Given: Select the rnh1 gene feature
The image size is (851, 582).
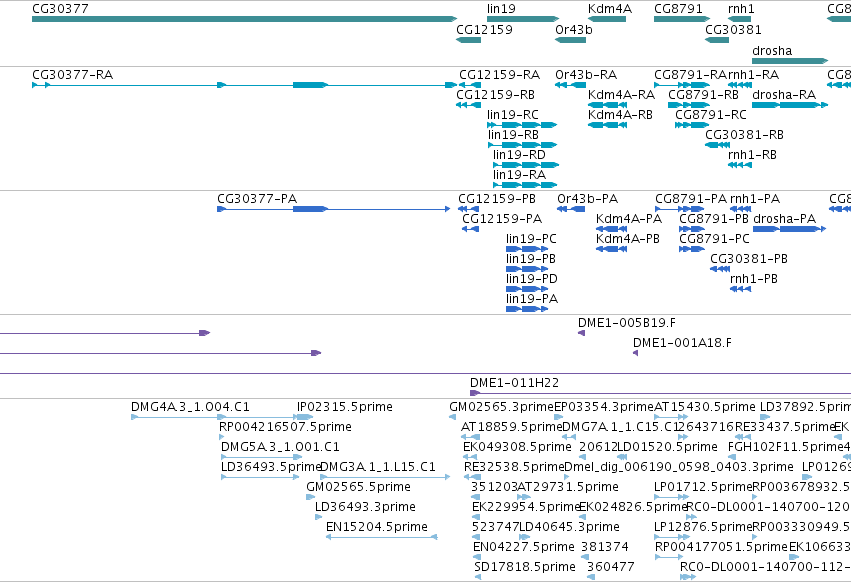Looking at the screenshot, I should click(x=739, y=19).
